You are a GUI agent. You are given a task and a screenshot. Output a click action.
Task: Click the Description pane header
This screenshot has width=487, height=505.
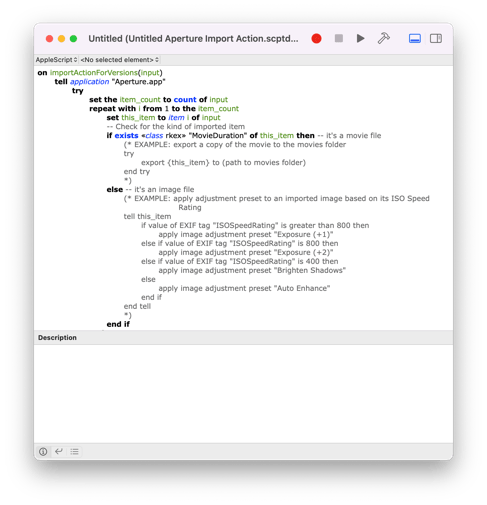coord(243,338)
